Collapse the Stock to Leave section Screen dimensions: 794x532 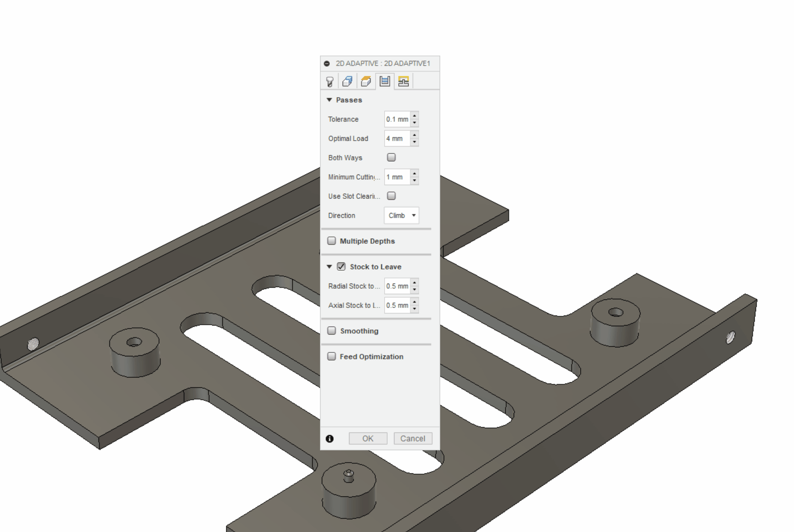coord(329,266)
